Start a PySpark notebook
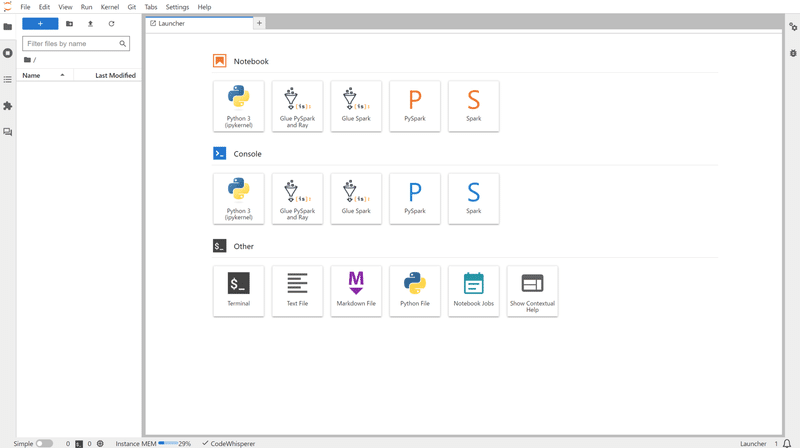 [x=415, y=106]
